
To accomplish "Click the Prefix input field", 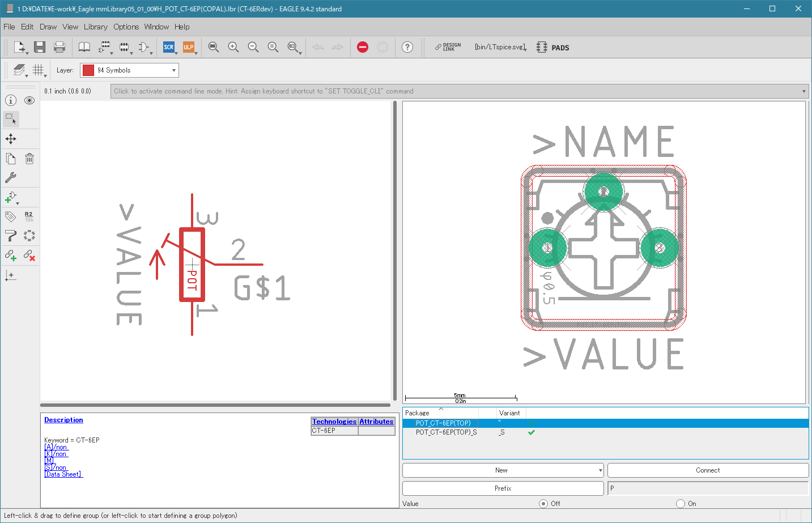I will click(x=708, y=488).
